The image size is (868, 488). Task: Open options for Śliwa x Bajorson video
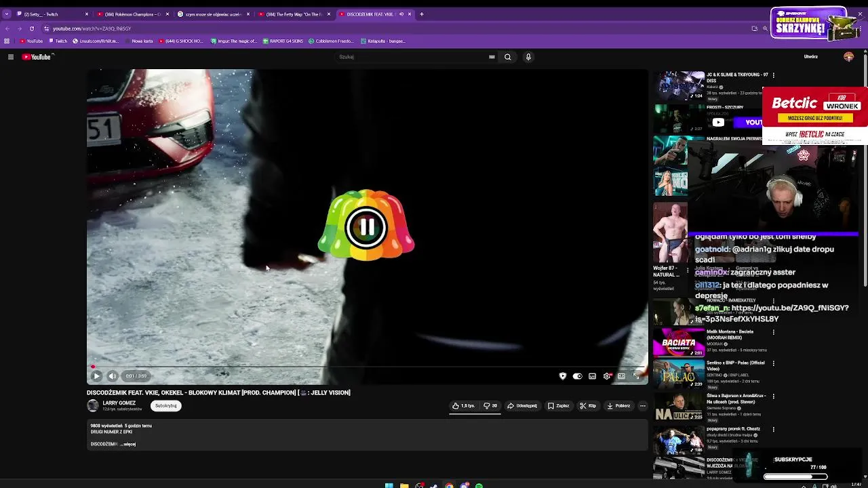[x=773, y=396]
